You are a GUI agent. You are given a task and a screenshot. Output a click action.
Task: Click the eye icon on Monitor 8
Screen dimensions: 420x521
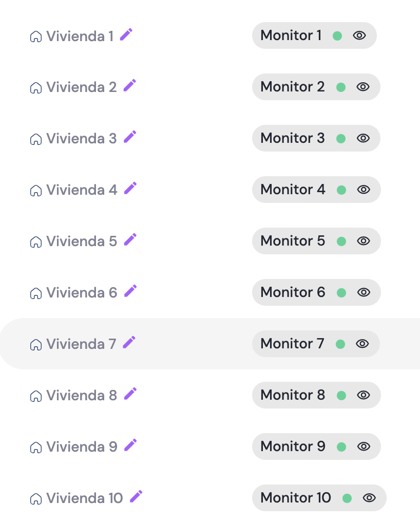pyautogui.click(x=364, y=395)
